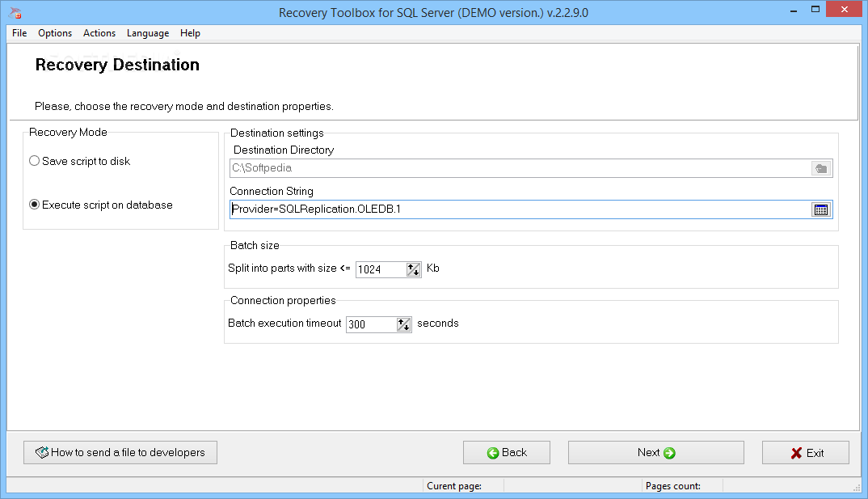Click the app icon in title bar
The height and width of the screenshot is (499, 868).
coord(15,12)
